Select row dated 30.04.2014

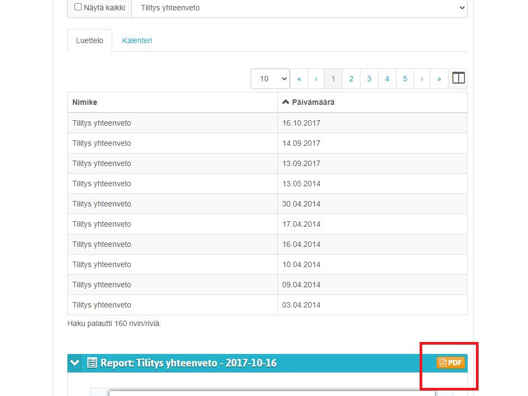[267, 204]
